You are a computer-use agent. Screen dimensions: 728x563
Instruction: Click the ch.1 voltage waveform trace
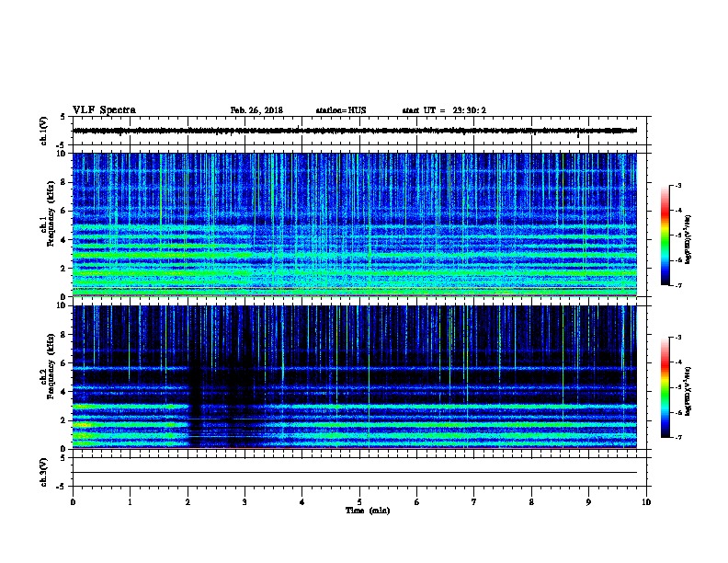pyautogui.click(x=354, y=131)
